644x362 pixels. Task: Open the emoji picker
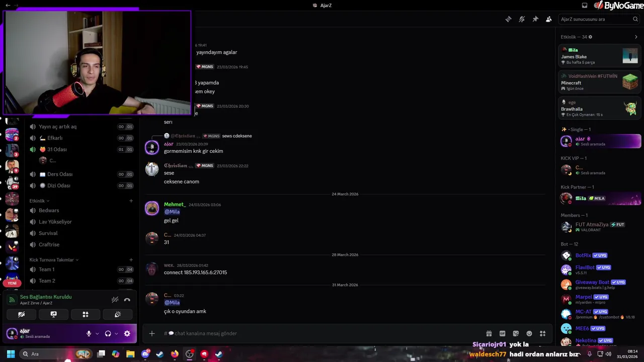[x=529, y=333]
